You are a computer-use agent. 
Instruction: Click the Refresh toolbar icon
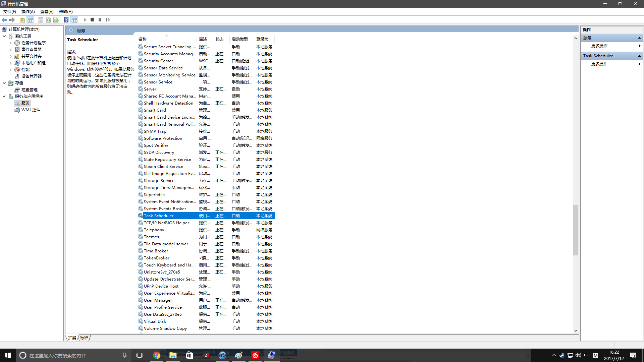[48, 20]
